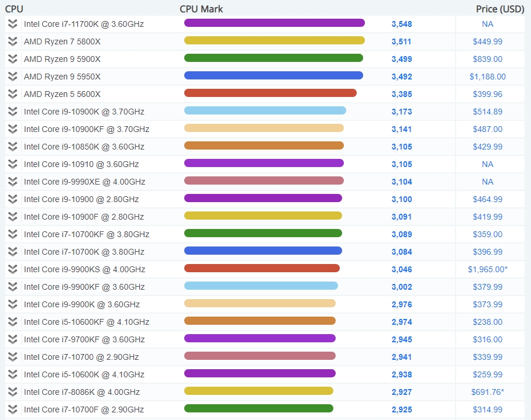Open the AMD Ryzen 7 5800X link
Screen dimensions: 531x420
click(63, 41)
